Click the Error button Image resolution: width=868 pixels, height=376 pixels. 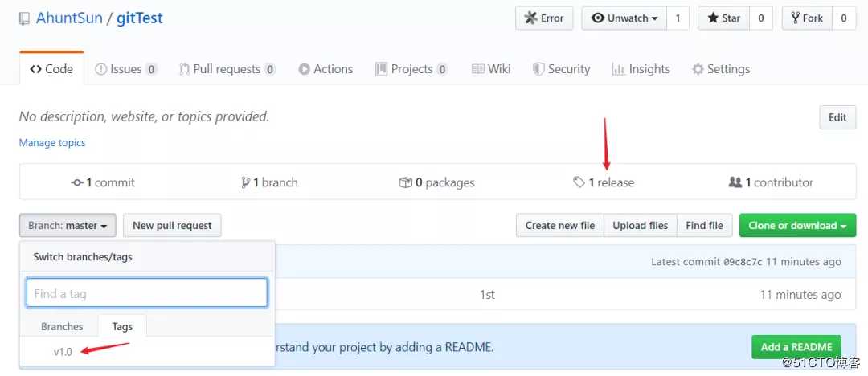[x=544, y=18]
